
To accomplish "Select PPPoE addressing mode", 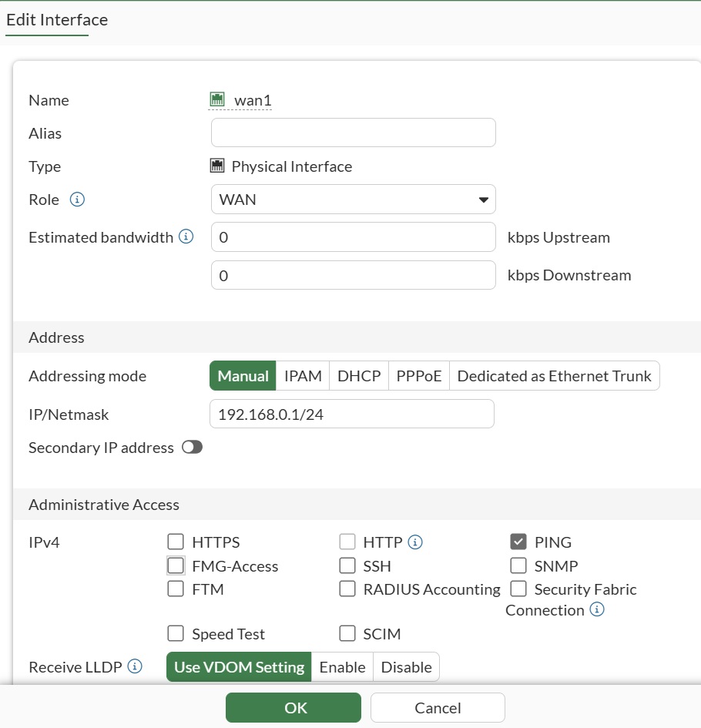I will tap(419, 376).
